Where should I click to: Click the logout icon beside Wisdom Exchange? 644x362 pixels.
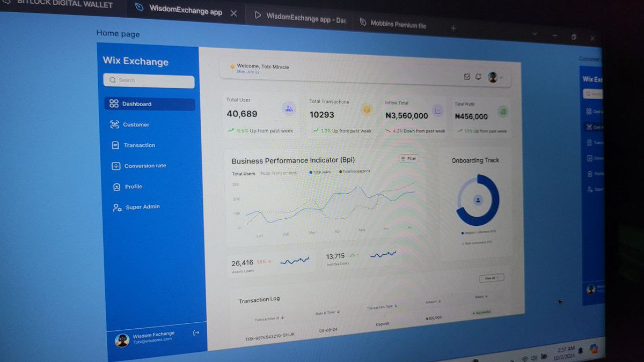[x=196, y=333]
